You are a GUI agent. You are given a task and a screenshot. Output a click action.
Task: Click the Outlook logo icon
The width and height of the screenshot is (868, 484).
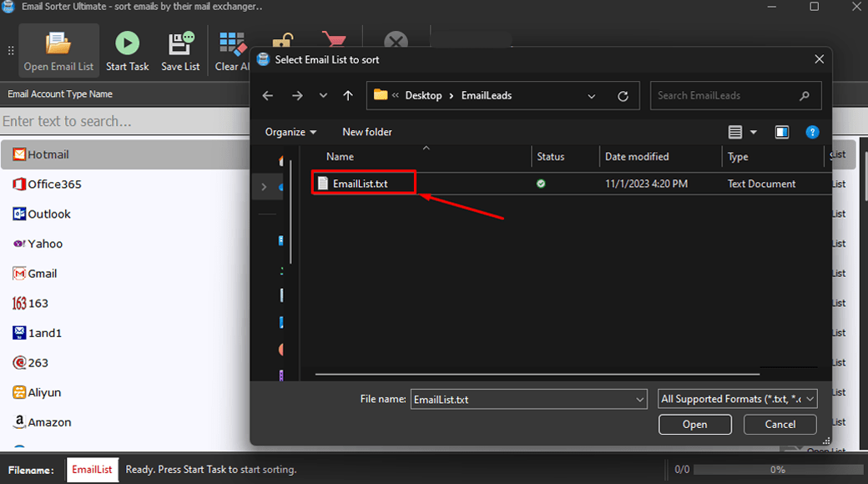(19, 214)
